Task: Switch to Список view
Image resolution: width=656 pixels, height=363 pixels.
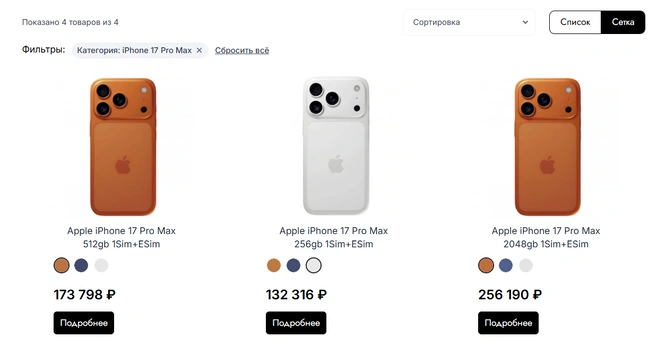Action: pyautogui.click(x=575, y=22)
